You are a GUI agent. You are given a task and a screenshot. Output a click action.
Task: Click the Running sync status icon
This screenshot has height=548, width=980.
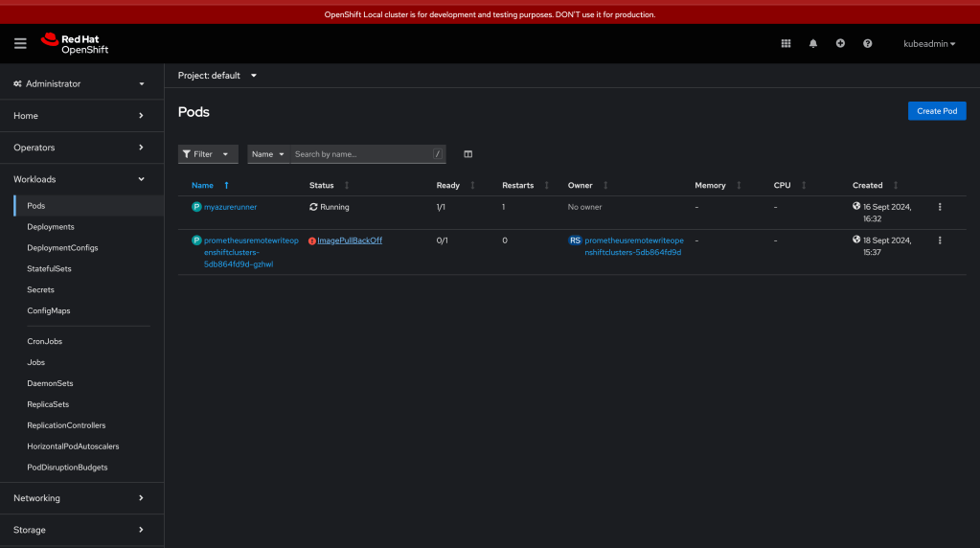(313, 207)
